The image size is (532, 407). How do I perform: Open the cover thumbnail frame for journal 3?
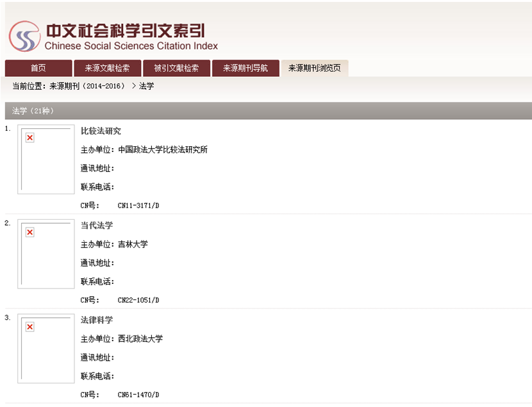click(x=46, y=349)
